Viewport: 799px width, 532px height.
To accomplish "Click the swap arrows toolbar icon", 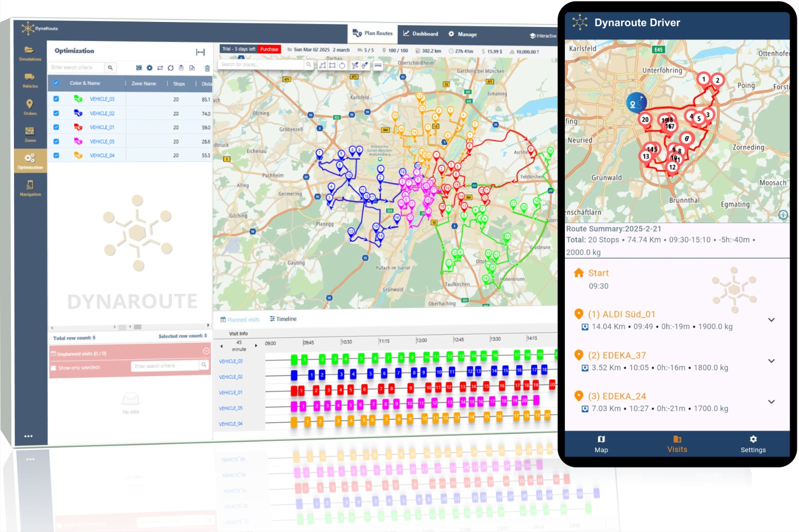I will coord(160,68).
